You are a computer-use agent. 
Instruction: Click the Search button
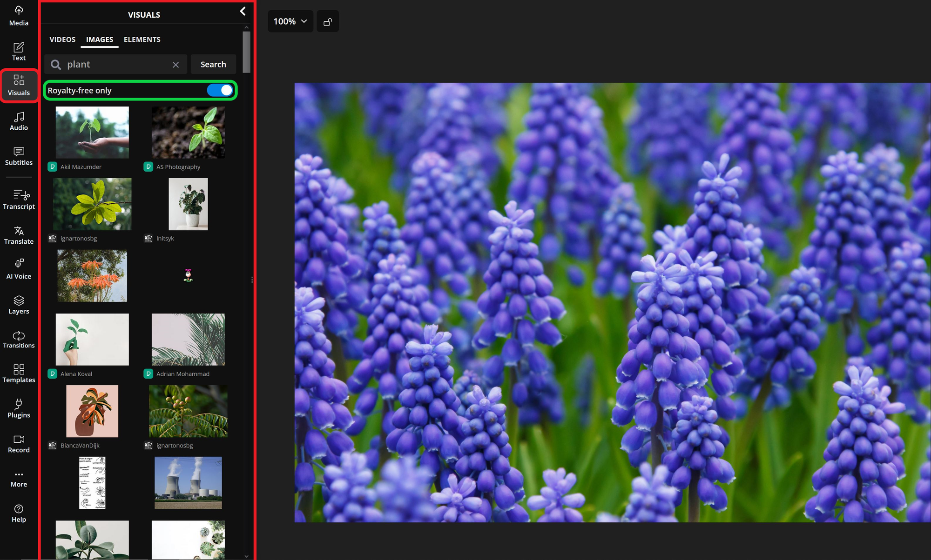[213, 64]
